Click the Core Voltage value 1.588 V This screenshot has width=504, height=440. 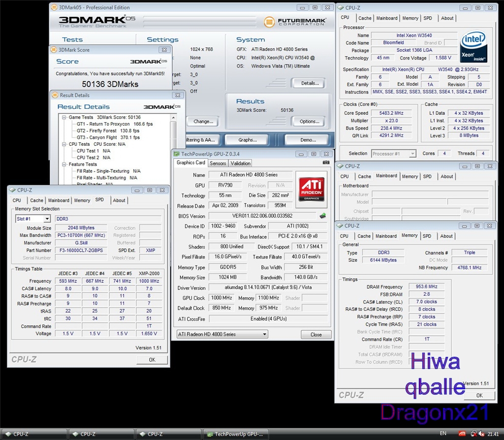pyautogui.click(x=443, y=58)
